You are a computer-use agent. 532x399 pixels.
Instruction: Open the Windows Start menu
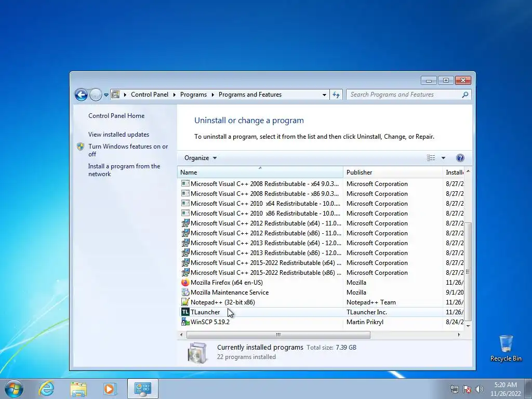coord(14,389)
